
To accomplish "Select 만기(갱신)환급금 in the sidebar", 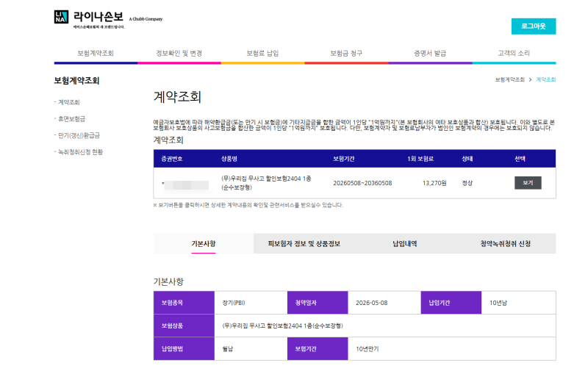I will tap(79, 135).
